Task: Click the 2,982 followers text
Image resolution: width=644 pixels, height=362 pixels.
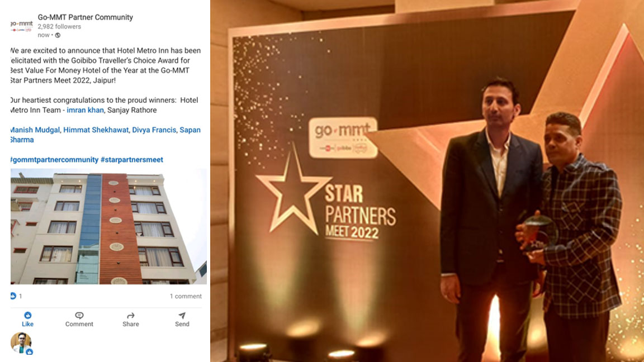Action: [59, 26]
